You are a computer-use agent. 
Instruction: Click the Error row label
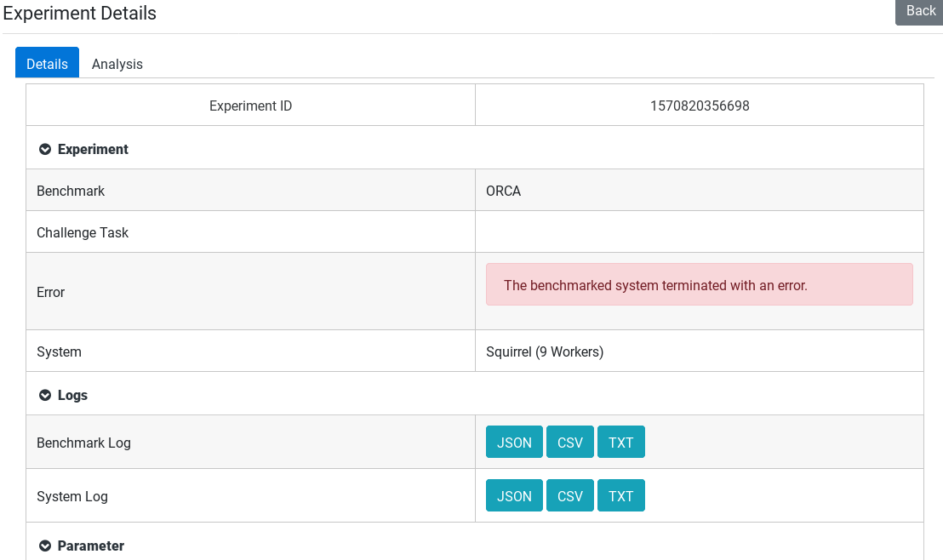click(50, 292)
